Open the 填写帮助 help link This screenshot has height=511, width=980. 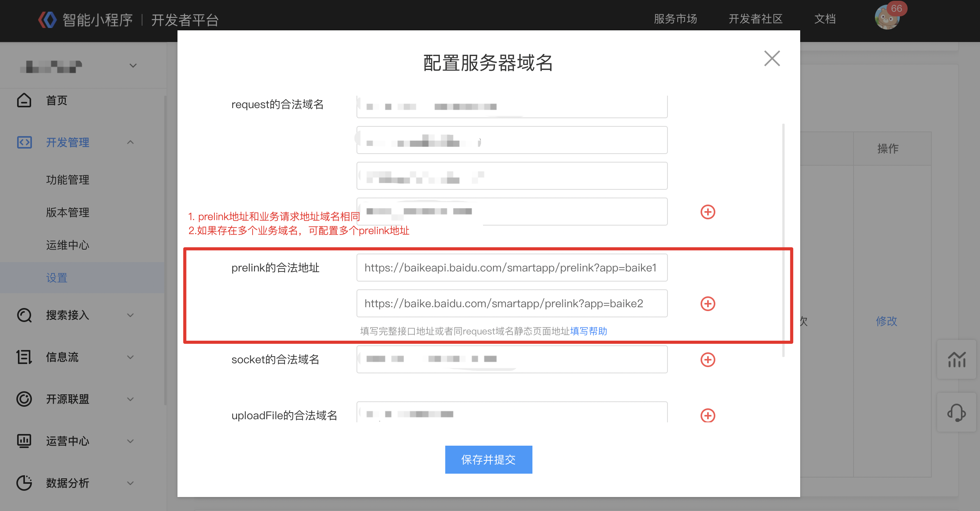tap(588, 331)
